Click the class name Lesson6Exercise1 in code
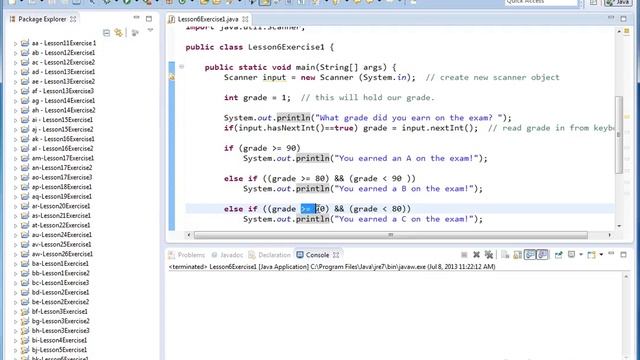 (286, 47)
